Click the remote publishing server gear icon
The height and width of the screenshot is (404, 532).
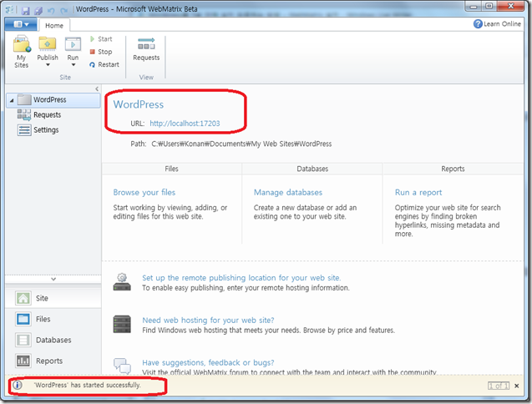click(122, 282)
